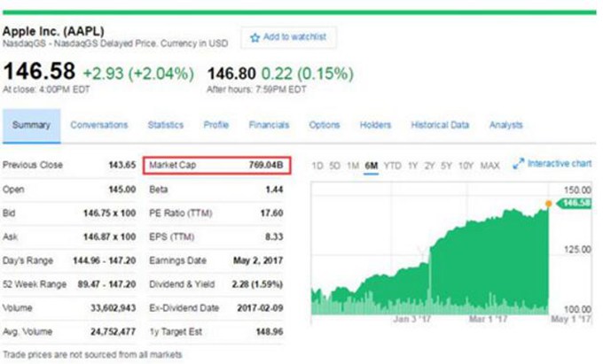Viewport: 603px width, 364px height.
Task: Click the Market Cap value 769.04B
Action: coord(266,165)
